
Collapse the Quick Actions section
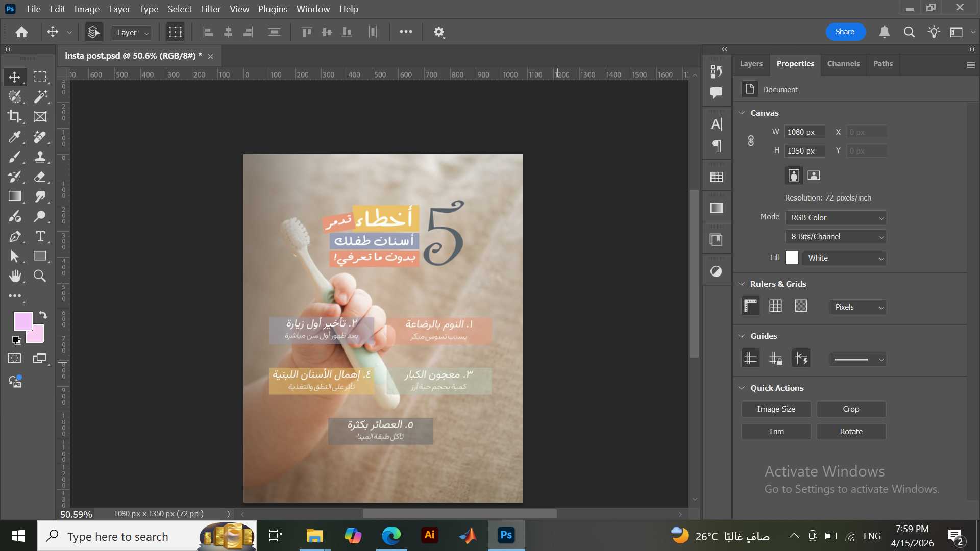(742, 388)
